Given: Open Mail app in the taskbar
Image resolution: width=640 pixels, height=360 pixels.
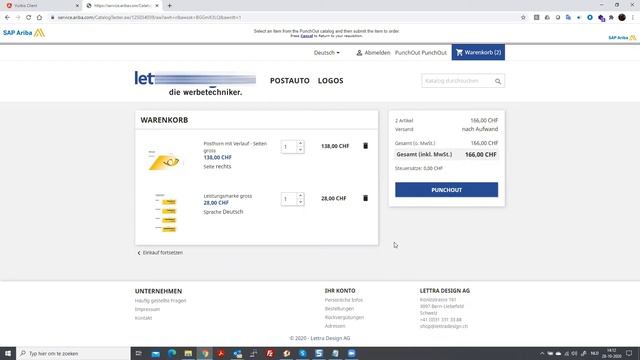Looking at the screenshot, I should (156, 353).
